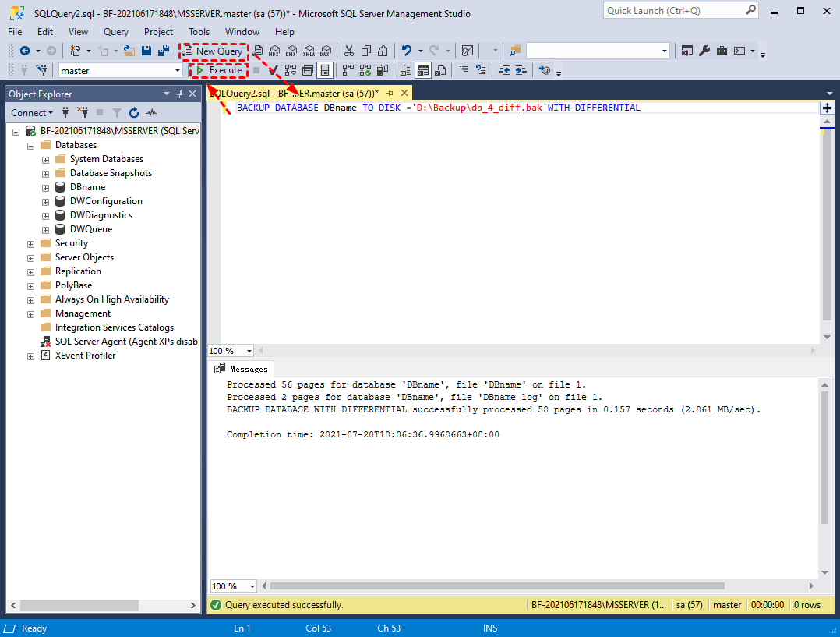Select the Cut icon on the toolbar
The image size is (840, 637).
pos(349,51)
